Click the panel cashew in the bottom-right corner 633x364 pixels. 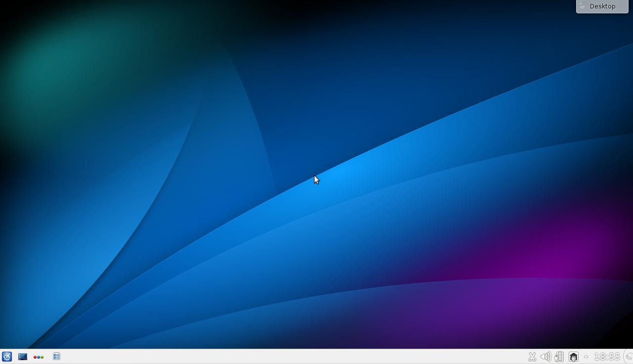coord(630,357)
